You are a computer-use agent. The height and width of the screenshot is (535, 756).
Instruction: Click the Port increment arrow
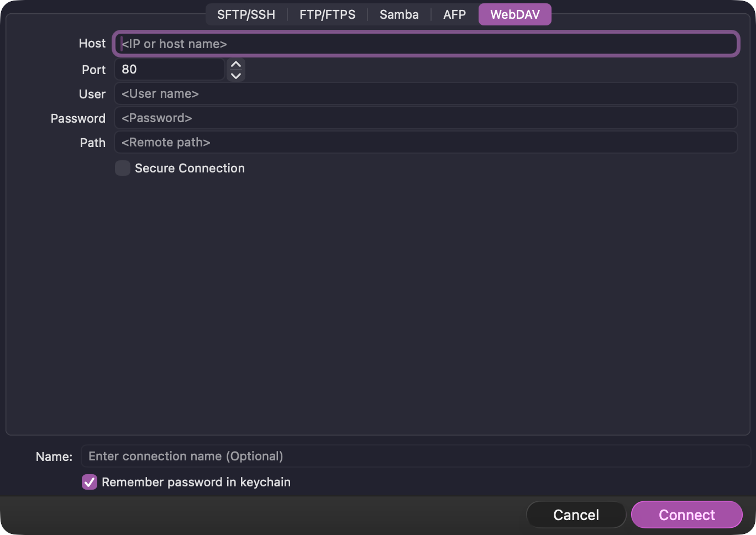235,65
